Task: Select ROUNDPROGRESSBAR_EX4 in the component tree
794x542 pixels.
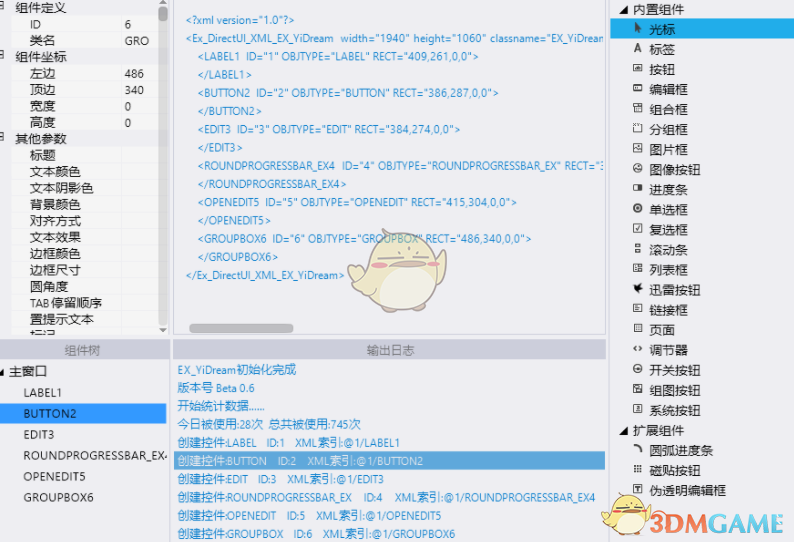Action: (95, 455)
